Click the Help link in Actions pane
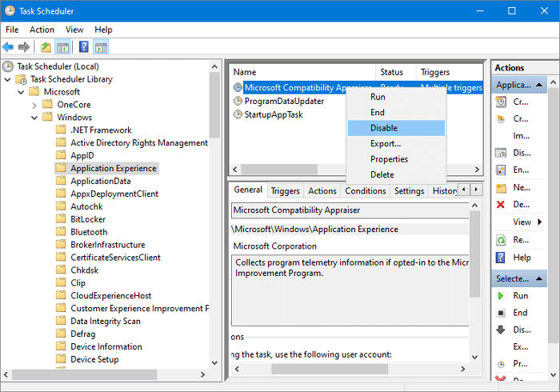Screen dimensions: 560x392 click(x=522, y=258)
